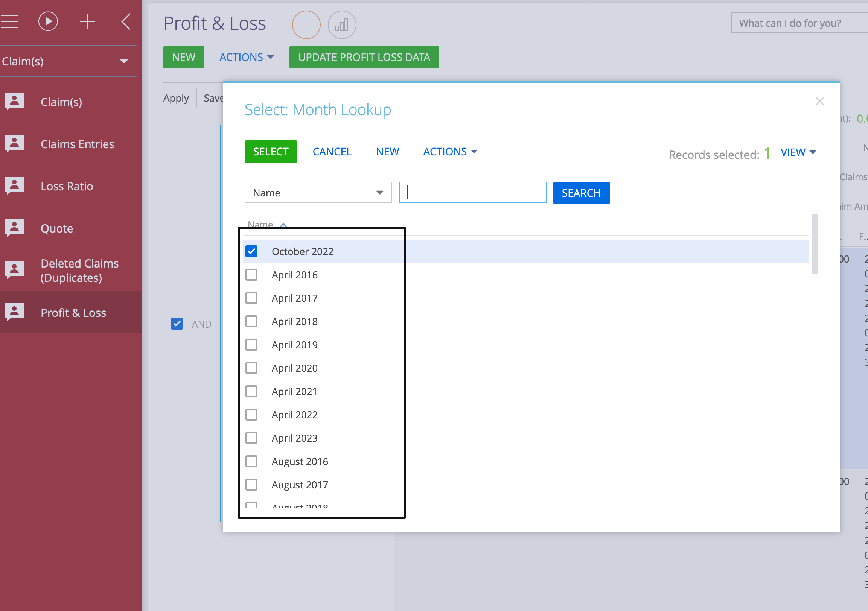
Task: Expand the Claim(s) workplace dropdown
Action: [x=124, y=61]
